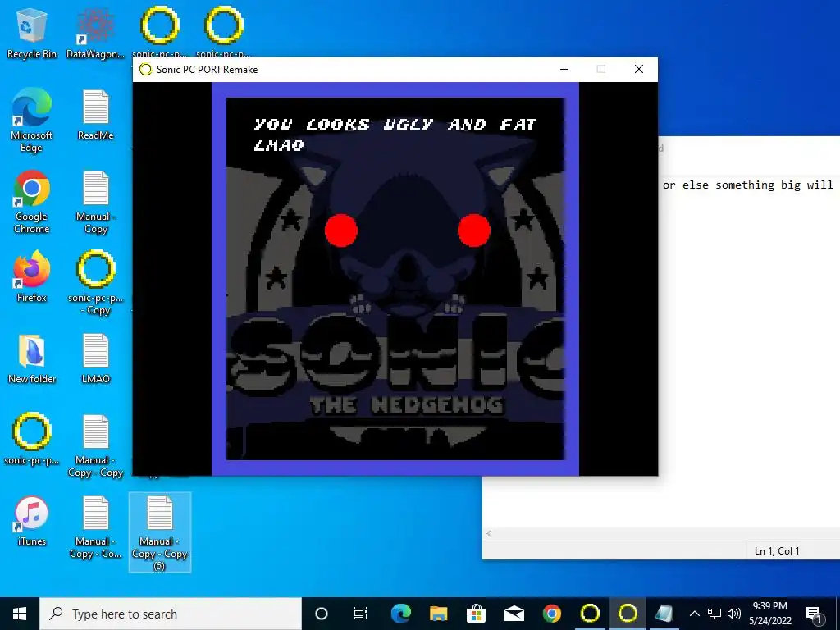Screen dimensions: 840x630
Task: Select the Firefox desktop shortcut
Action: click(32, 277)
